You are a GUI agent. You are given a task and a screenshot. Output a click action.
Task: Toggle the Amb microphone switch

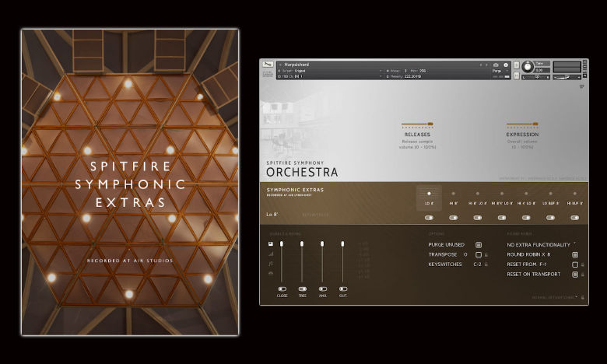(x=323, y=289)
